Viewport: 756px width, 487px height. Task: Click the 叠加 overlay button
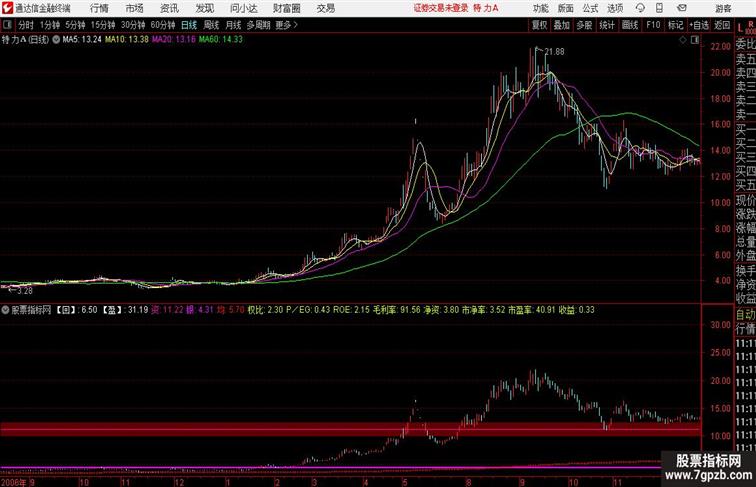coord(562,25)
